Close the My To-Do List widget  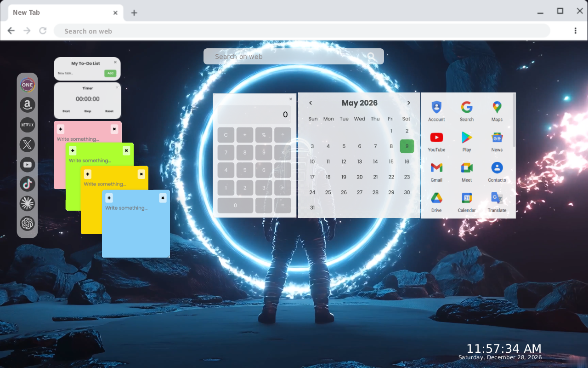coord(115,62)
